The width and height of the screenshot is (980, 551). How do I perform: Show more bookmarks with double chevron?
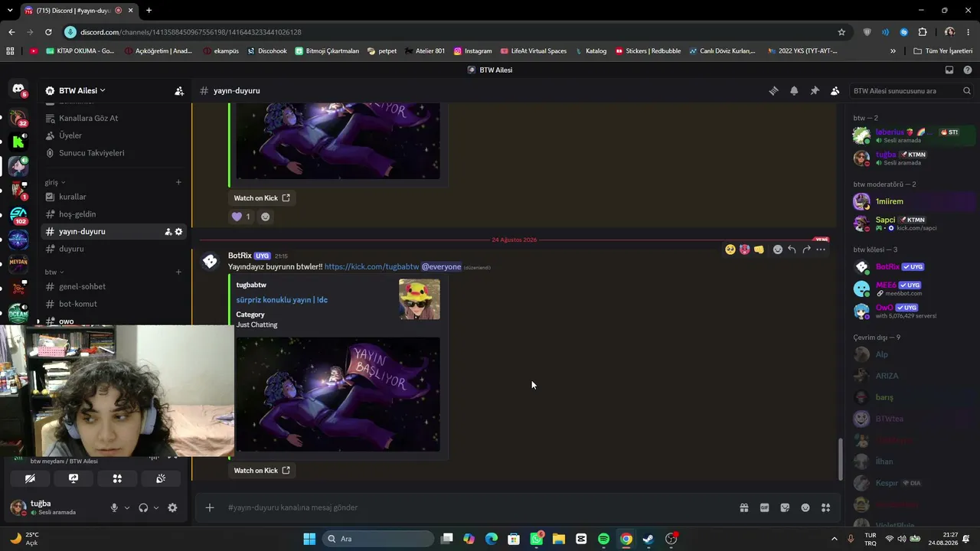tap(893, 51)
